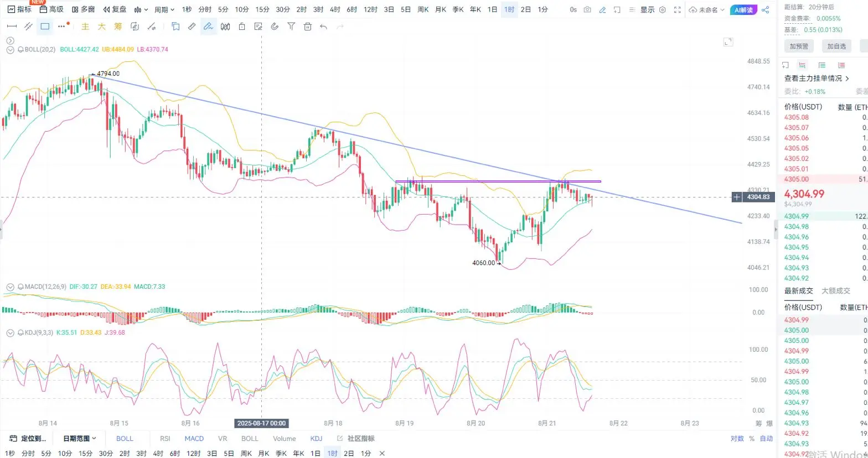Select the 1日 timeframe in top bar
Viewport: 868px width, 458px height.
(492, 9)
